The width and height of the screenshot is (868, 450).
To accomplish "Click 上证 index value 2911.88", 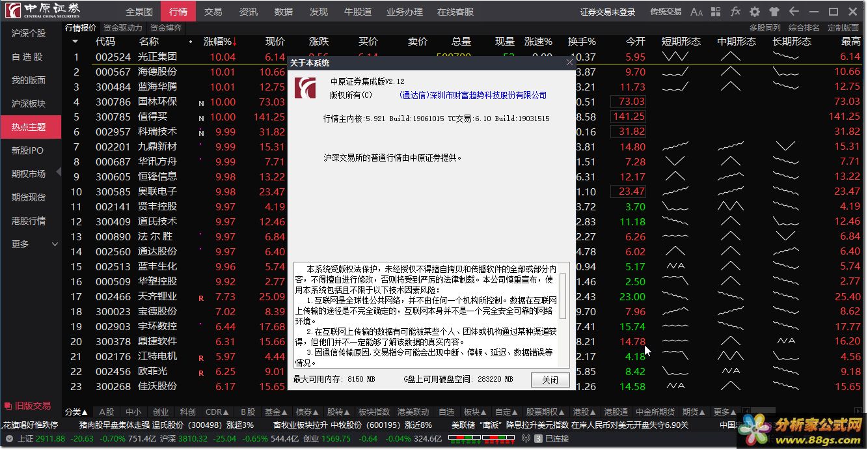I will [x=51, y=439].
